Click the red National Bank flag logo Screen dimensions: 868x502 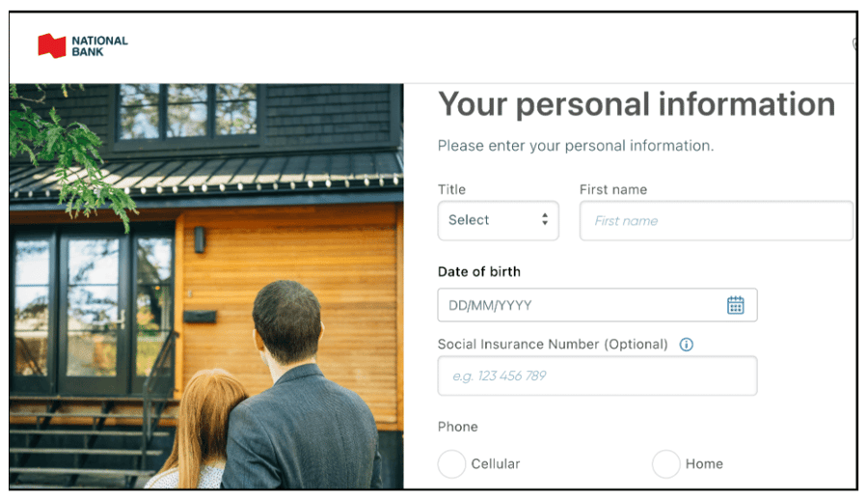[x=51, y=46]
